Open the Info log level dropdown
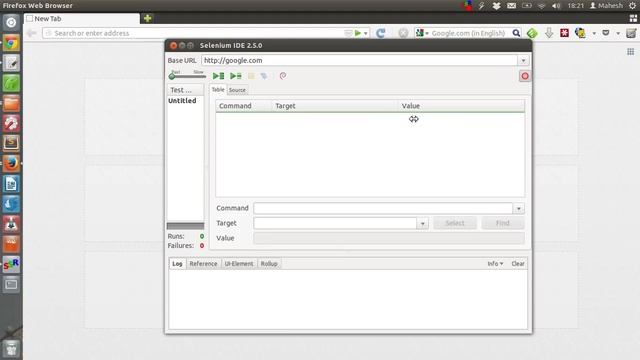Screen dimensions: 640x360 [495, 264]
